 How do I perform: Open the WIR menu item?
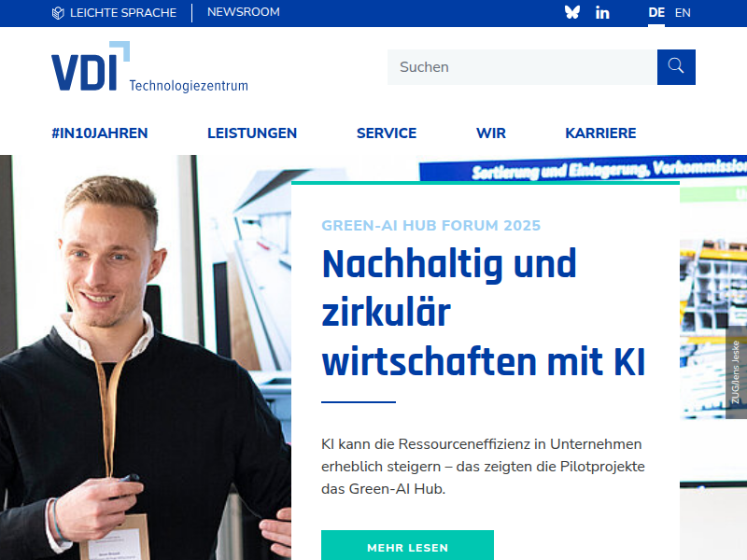point(491,133)
